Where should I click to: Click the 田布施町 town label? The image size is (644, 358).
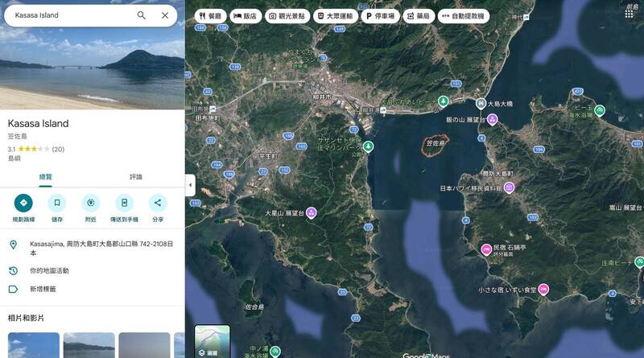208,118
